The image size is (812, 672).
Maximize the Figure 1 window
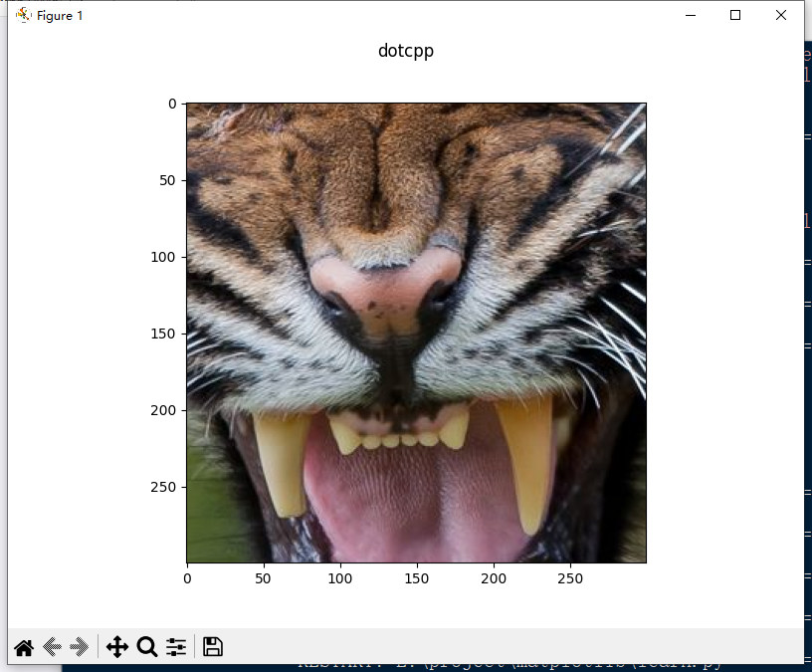click(x=735, y=15)
